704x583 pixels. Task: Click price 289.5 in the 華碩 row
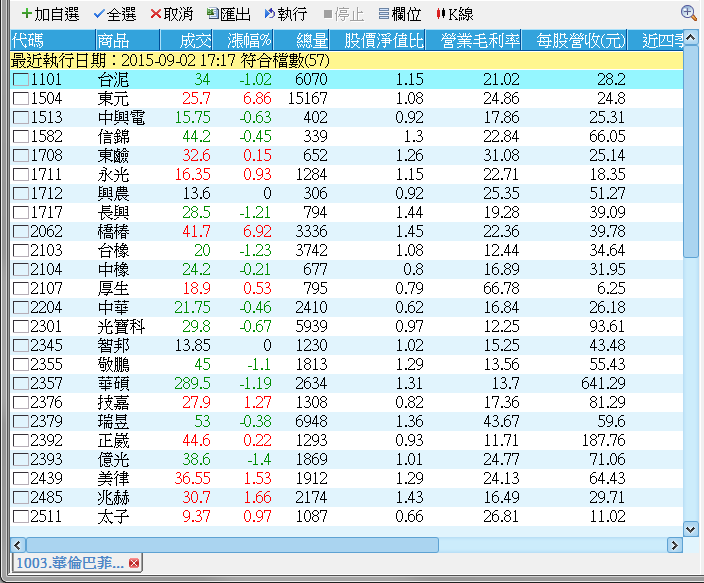192,384
